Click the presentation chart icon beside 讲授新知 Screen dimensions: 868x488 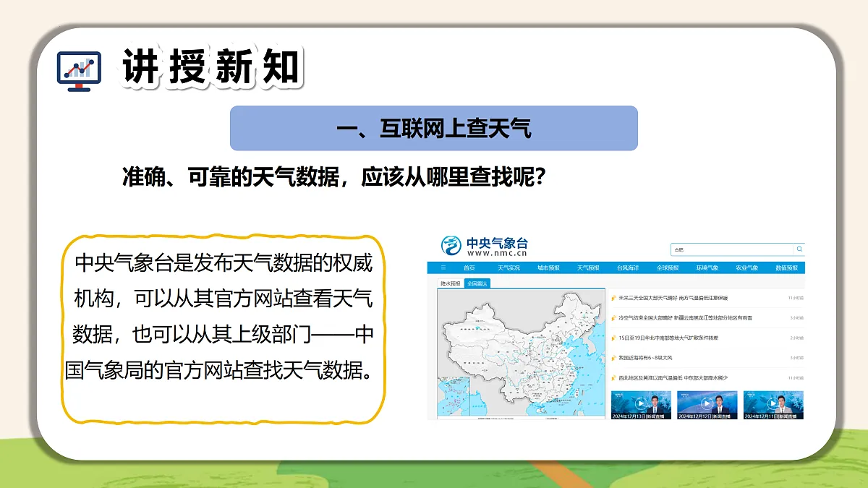click(x=79, y=70)
